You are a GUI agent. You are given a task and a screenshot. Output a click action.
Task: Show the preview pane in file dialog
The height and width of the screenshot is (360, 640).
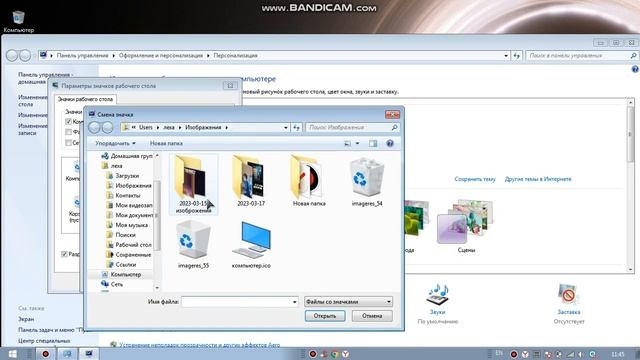[x=373, y=143]
